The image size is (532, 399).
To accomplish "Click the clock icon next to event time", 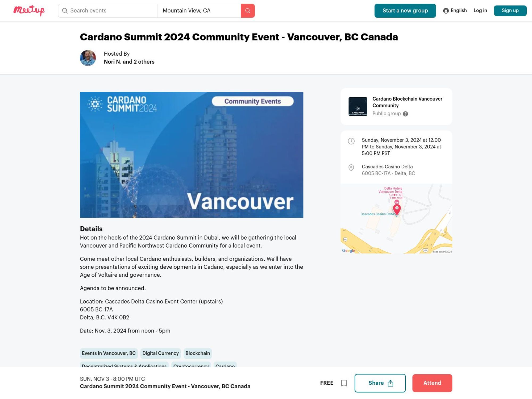I will pos(351,141).
